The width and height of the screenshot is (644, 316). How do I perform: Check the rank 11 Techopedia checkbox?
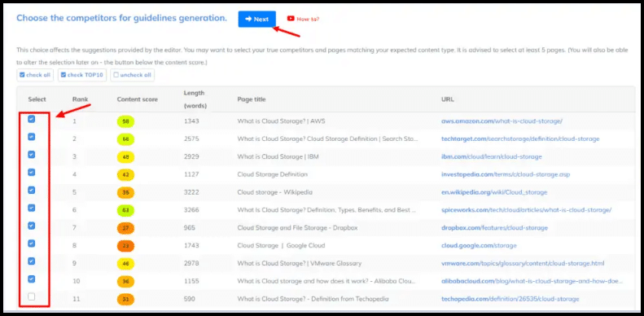click(x=31, y=296)
